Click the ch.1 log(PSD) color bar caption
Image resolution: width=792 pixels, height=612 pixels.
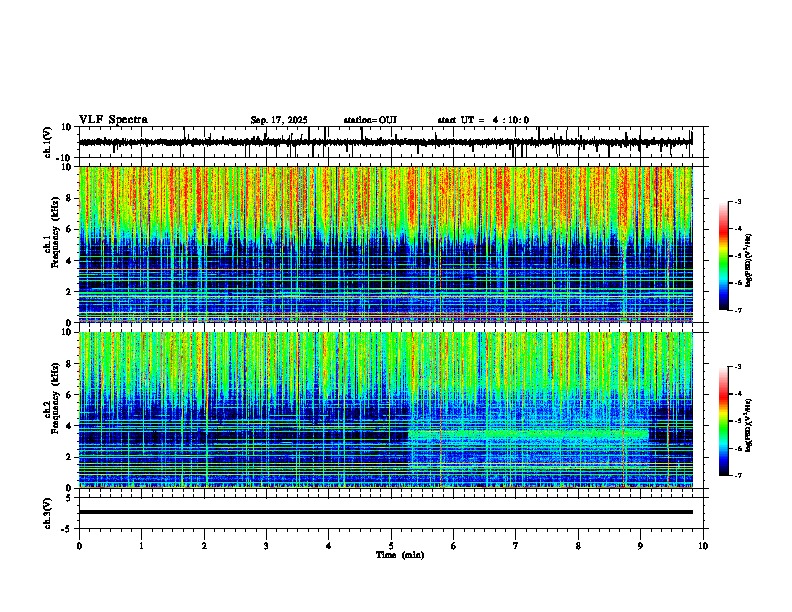[x=749, y=260]
